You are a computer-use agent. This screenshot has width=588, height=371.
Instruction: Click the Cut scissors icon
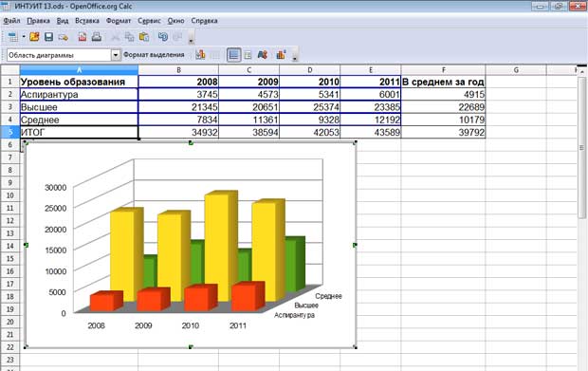[x=116, y=37]
